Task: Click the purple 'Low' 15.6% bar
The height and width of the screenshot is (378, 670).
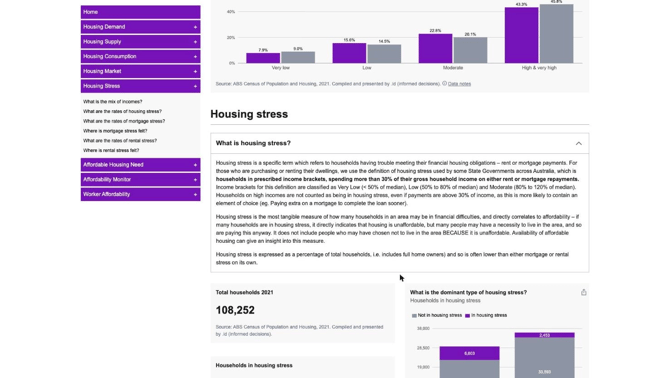Action: click(349, 53)
